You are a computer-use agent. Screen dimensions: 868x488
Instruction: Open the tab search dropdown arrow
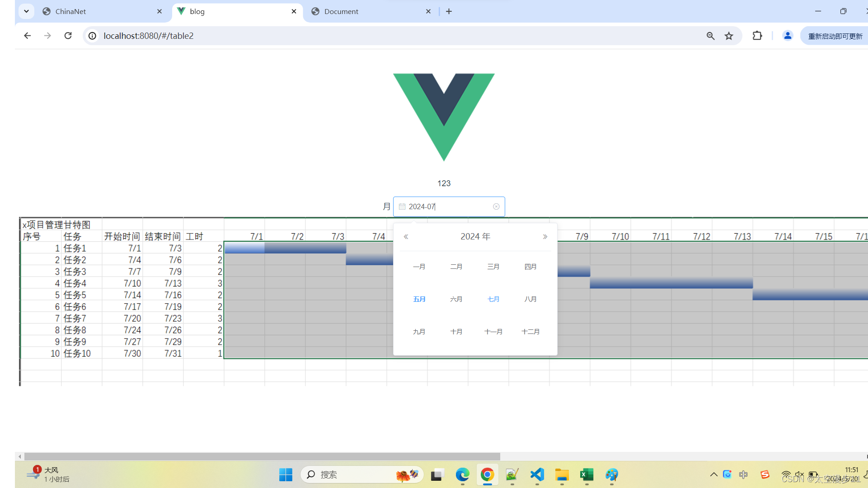click(x=26, y=11)
